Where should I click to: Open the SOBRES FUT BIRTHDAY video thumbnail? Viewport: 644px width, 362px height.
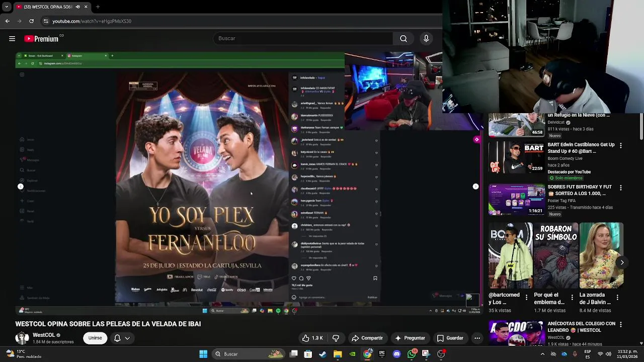(516, 200)
